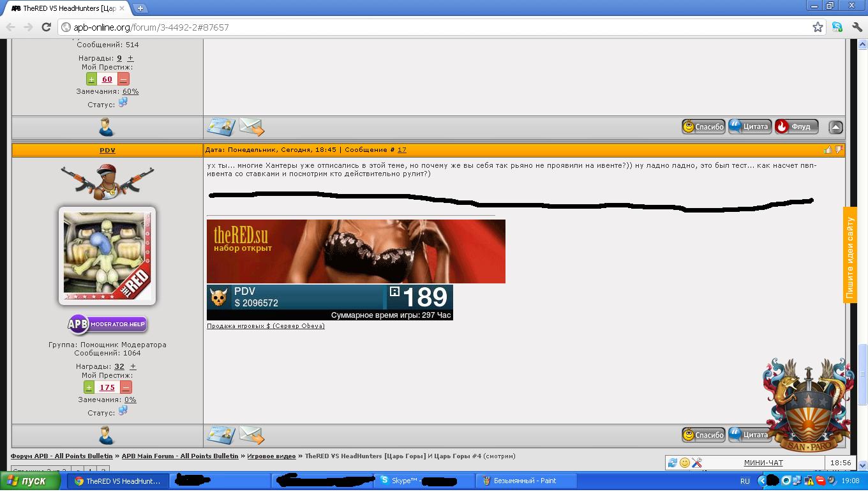Open the 'Продажа игровых $' signature link
868x501 pixels.
[x=266, y=326]
